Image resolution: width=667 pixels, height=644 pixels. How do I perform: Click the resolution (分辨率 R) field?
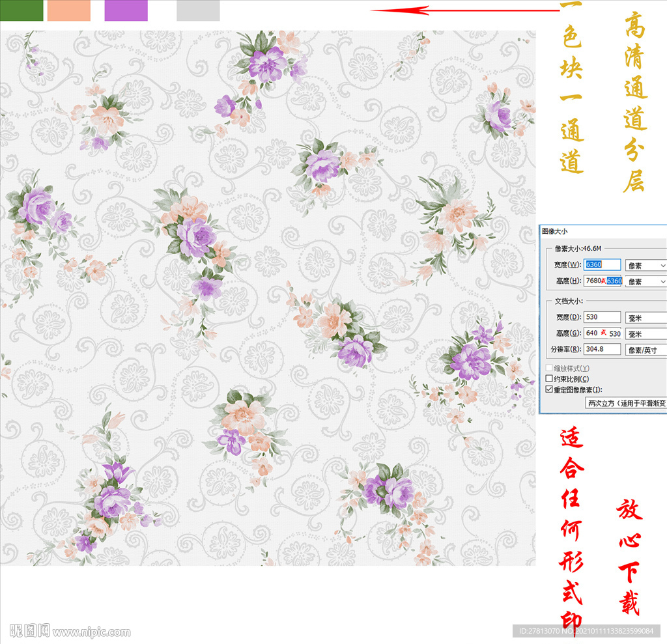coord(602,350)
